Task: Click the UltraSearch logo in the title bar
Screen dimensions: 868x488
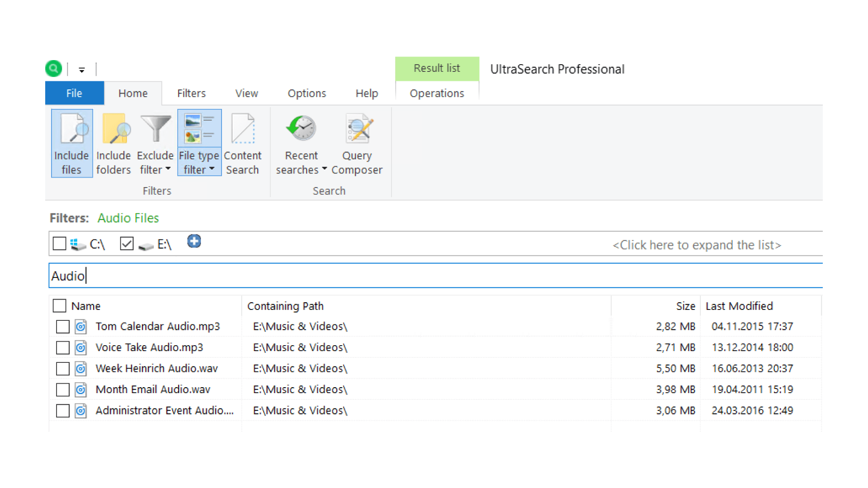Action: [x=53, y=68]
